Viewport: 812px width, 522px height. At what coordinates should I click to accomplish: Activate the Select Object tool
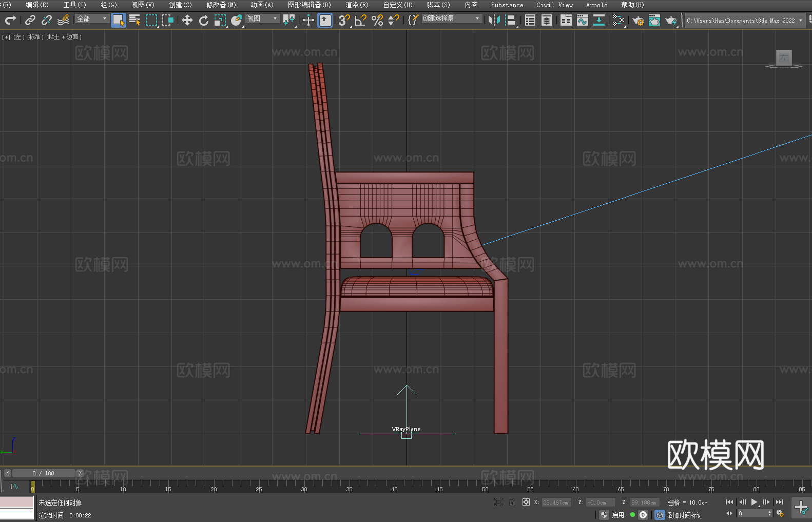point(119,20)
